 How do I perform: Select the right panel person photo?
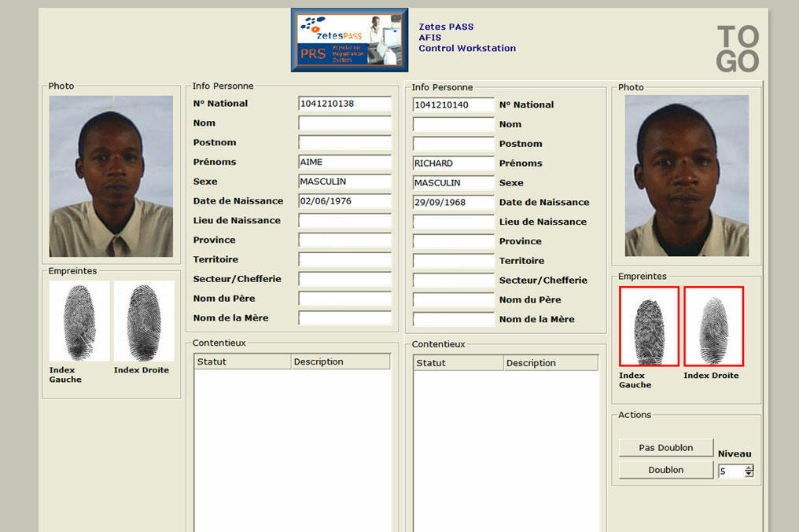pos(687,176)
